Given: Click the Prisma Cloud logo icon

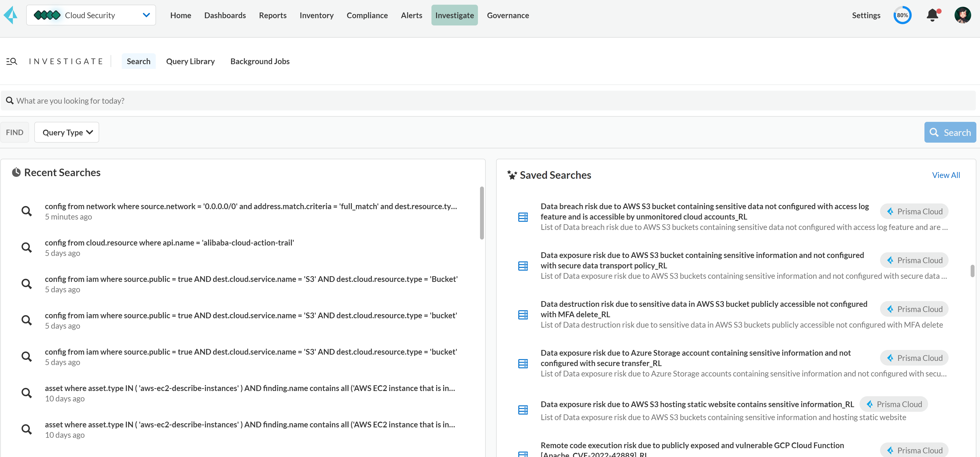Looking at the screenshot, I should pyautogui.click(x=11, y=15).
